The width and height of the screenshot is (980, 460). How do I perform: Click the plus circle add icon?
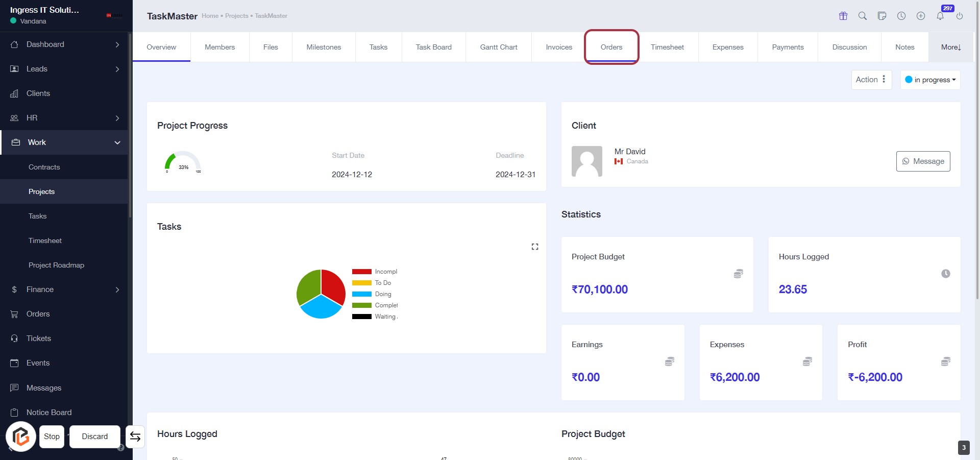point(921,16)
